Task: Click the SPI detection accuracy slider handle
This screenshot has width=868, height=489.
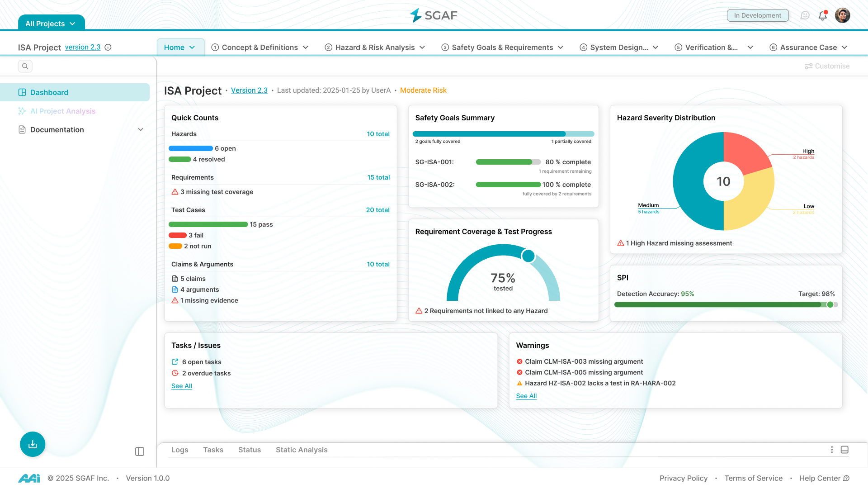Action: pyautogui.click(x=830, y=305)
